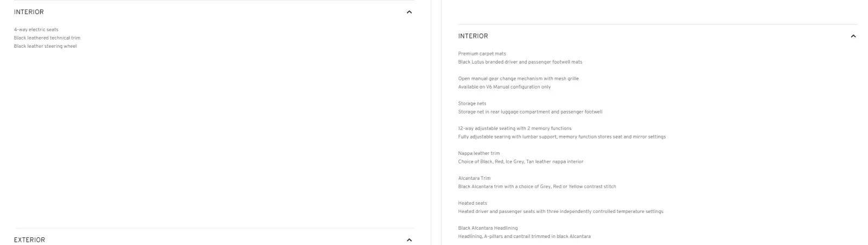The height and width of the screenshot is (245, 868).
Task: Collapse the EXTERIOR section chevron
Action: click(409, 240)
